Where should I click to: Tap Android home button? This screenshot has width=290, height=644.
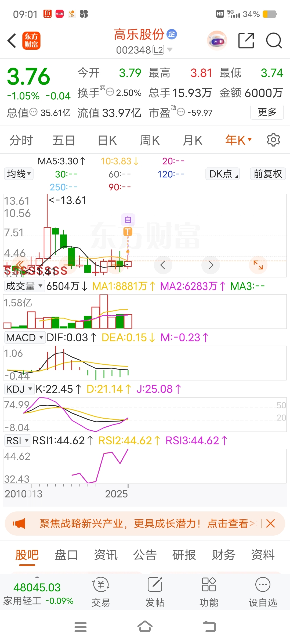click(x=145, y=627)
